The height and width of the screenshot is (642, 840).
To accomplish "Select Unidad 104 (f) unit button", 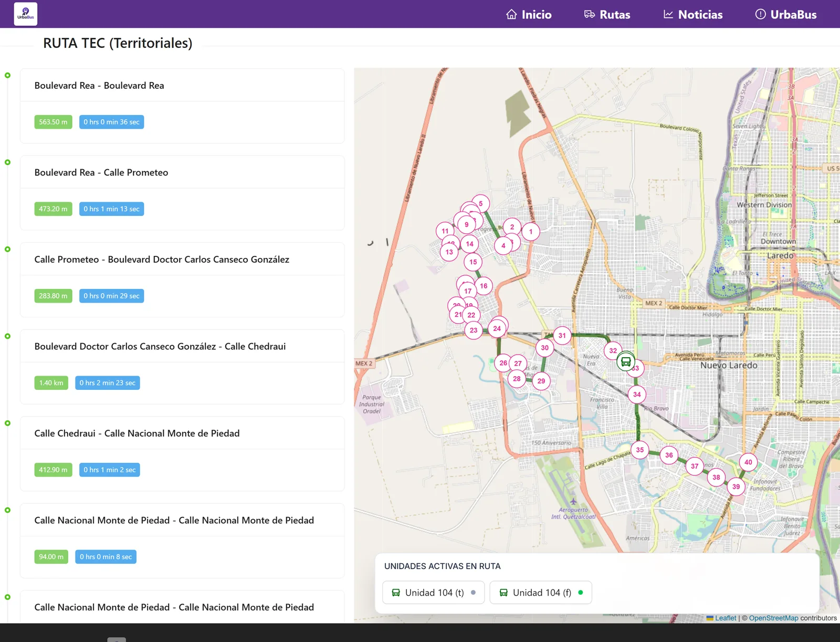I will [x=541, y=593].
